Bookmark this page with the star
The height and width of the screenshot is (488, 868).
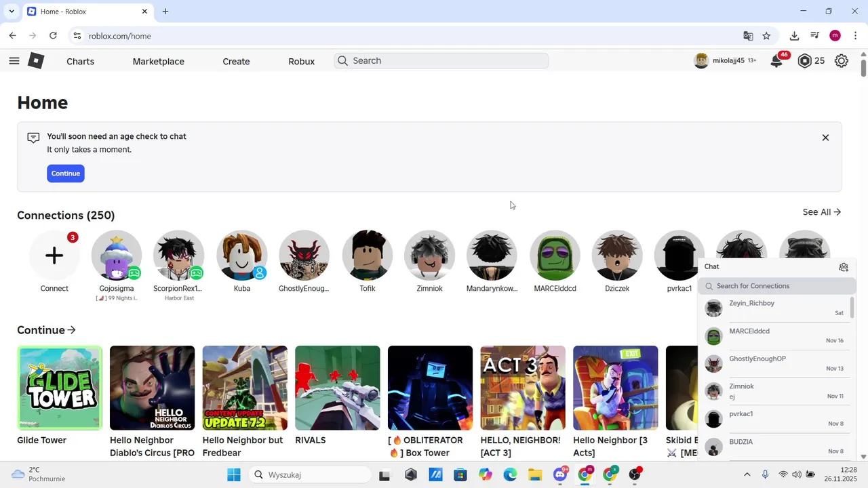pyautogui.click(x=766, y=36)
